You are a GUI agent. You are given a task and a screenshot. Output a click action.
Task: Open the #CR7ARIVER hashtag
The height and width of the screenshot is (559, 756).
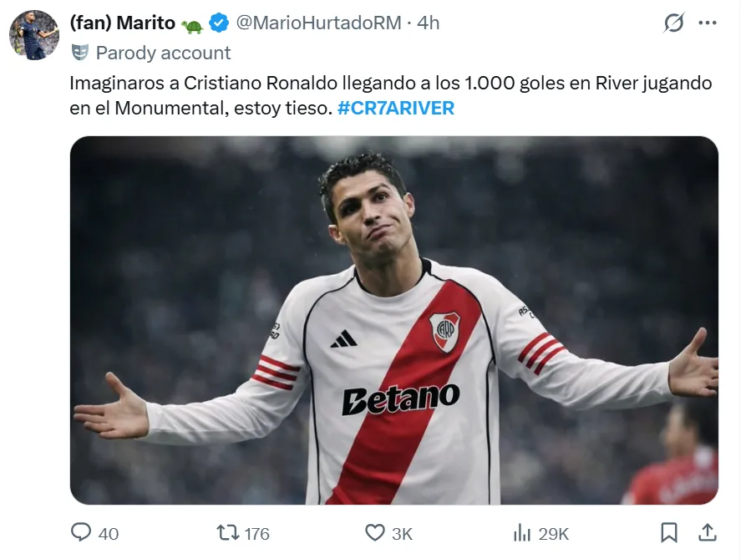tap(396, 109)
